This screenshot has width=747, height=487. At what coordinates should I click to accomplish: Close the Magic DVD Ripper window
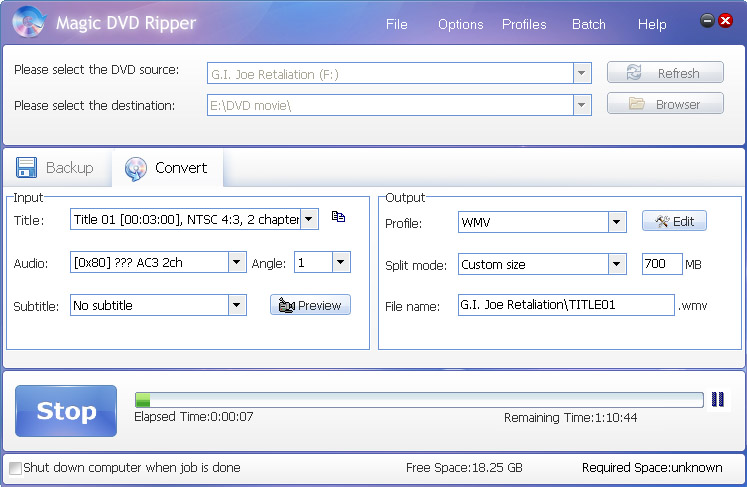[x=726, y=20]
